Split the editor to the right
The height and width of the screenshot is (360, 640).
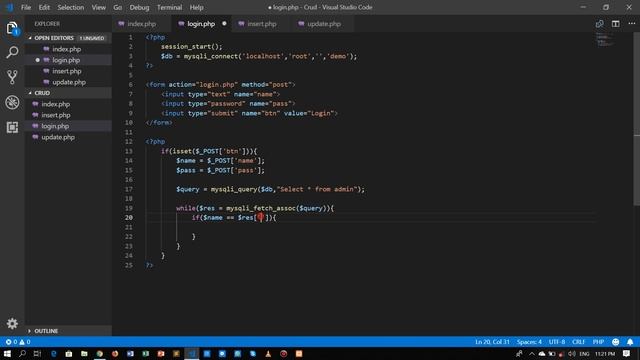(616, 24)
